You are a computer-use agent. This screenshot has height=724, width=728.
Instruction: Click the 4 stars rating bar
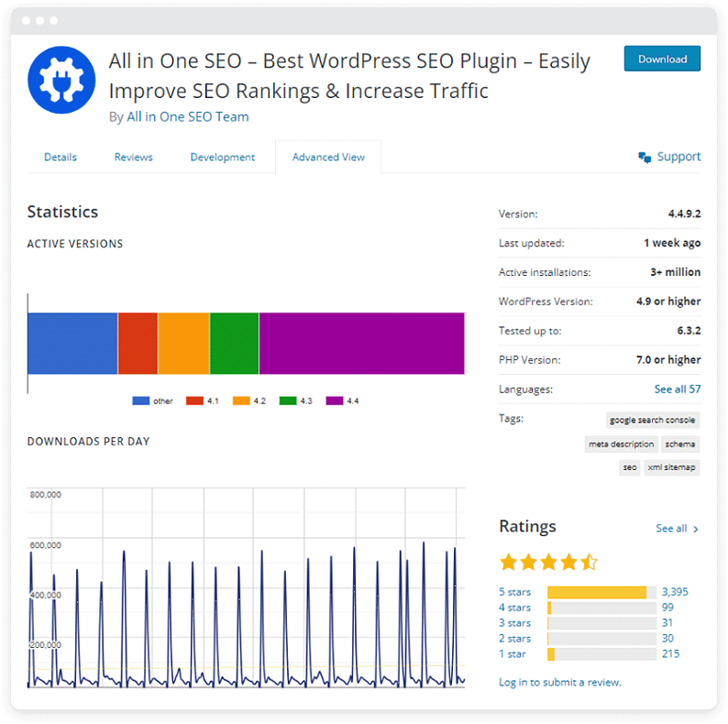[601, 608]
